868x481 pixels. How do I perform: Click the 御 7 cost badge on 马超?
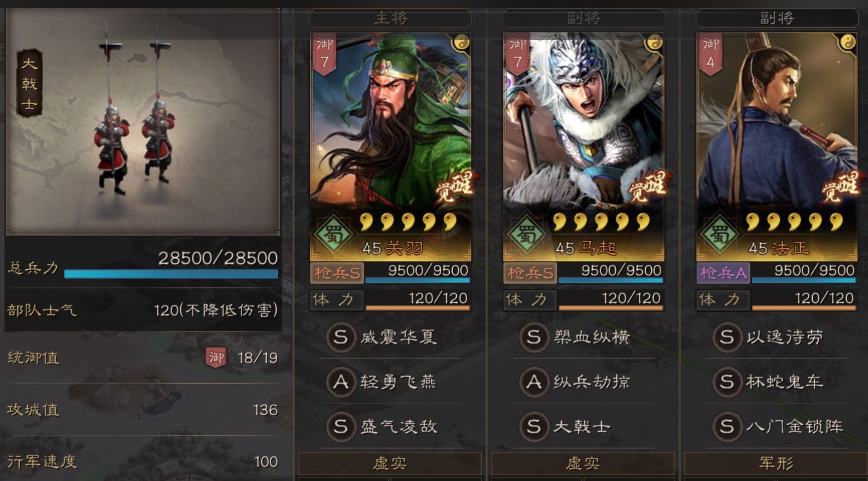point(518,54)
